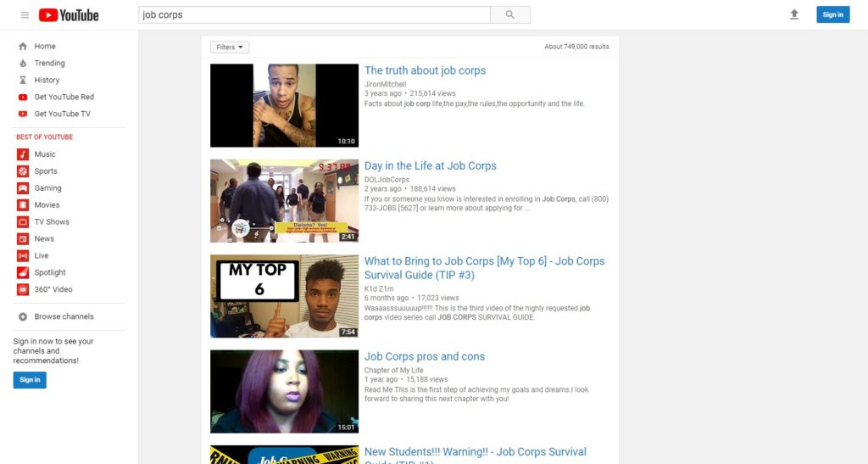
Task: Click the 'BEST OF YOUTUBE' heading
Action: (44, 137)
